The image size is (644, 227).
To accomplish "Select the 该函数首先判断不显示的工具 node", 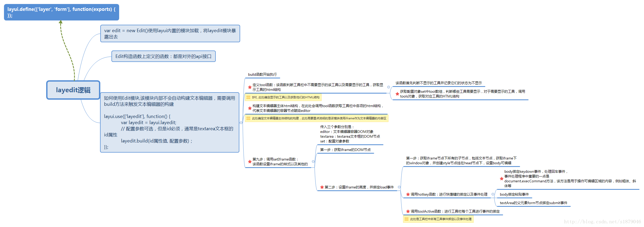I will (x=439, y=83).
